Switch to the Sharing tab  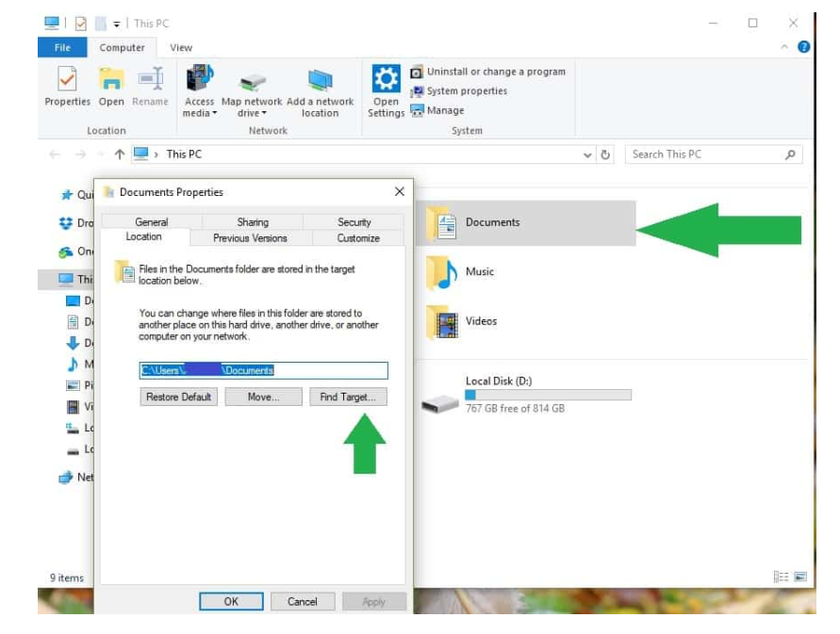point(251,221)
